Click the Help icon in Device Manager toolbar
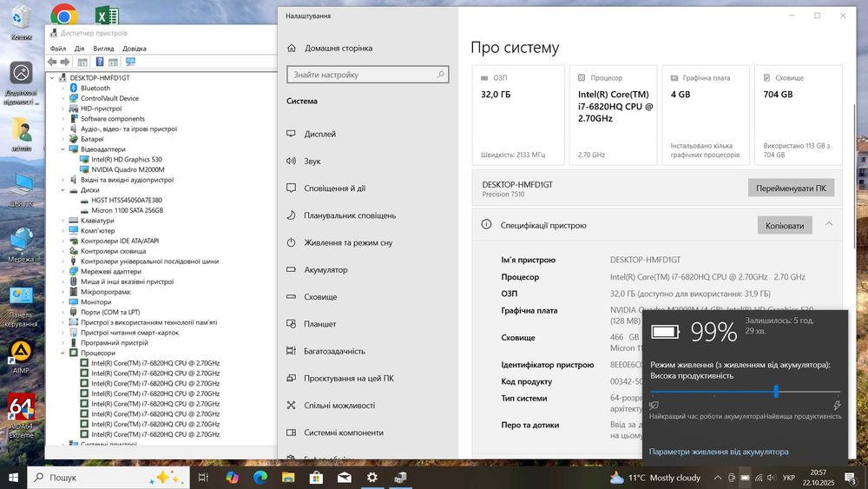This screenshot has height=489, width=868. coord(100,62)
